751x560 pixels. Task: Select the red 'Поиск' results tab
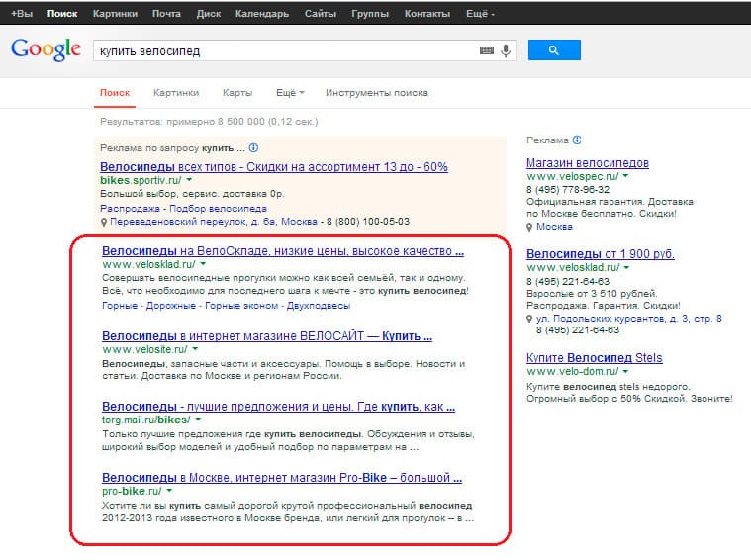coord(115,93)
